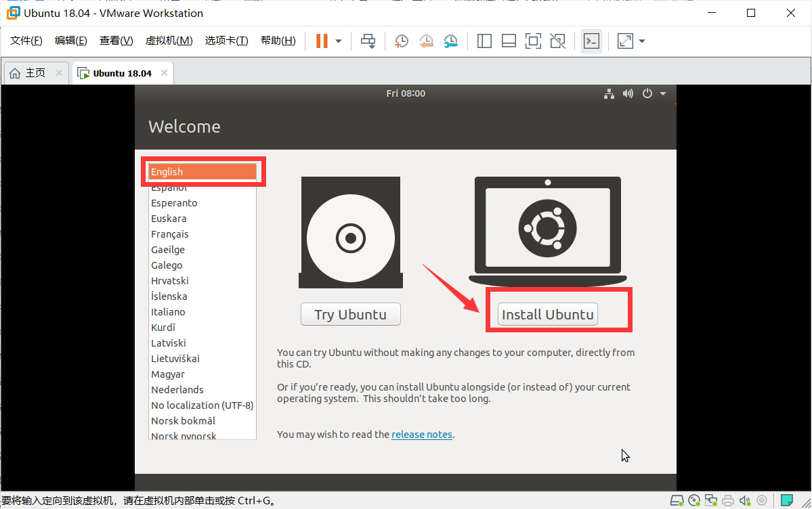
Task: Click the Try Ubuntu button
Action: pos(351,314)
